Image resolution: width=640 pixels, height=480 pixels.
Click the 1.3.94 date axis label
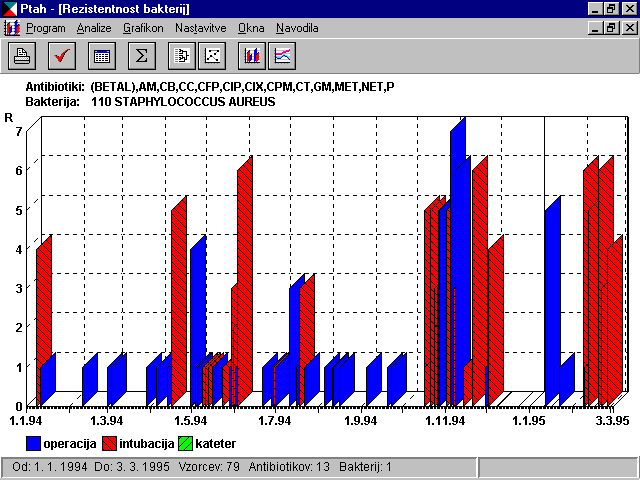click(107, 420)
